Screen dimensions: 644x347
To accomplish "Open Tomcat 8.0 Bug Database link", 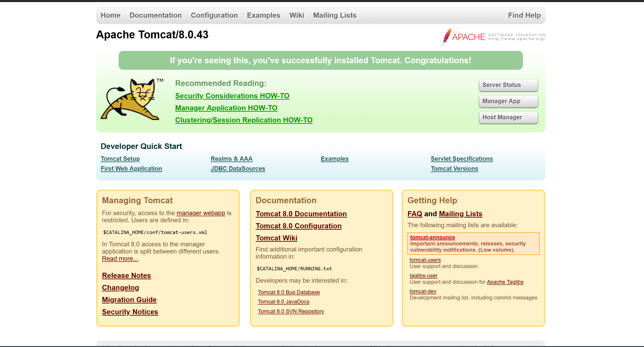I will (289, 292).
